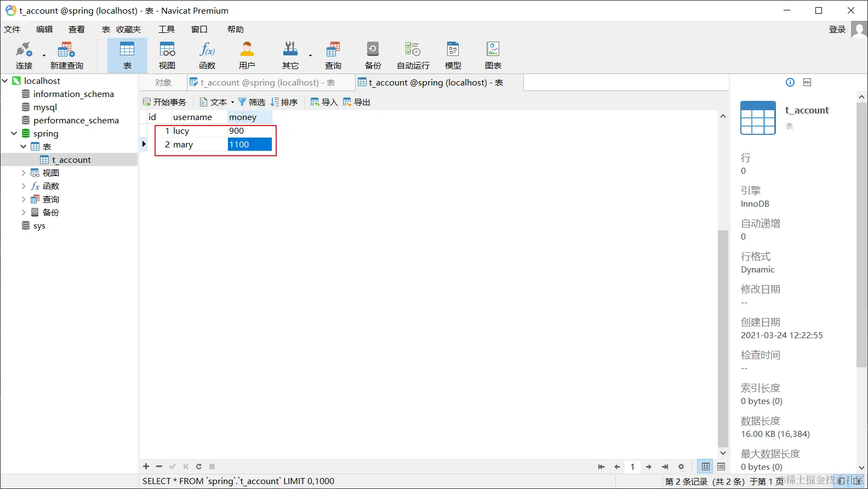Delete record with the minus icon

point(159,467)
